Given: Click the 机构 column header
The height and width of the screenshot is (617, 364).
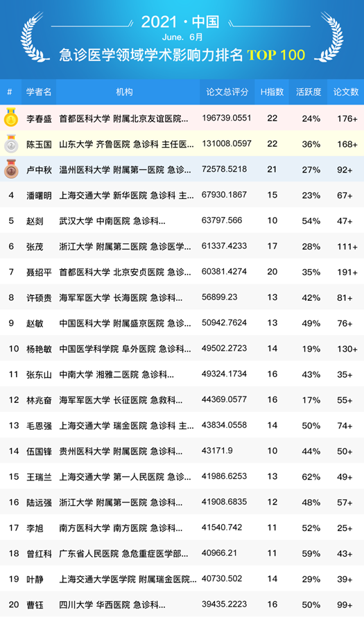Looking at the screenshot, I should (124, 92).
